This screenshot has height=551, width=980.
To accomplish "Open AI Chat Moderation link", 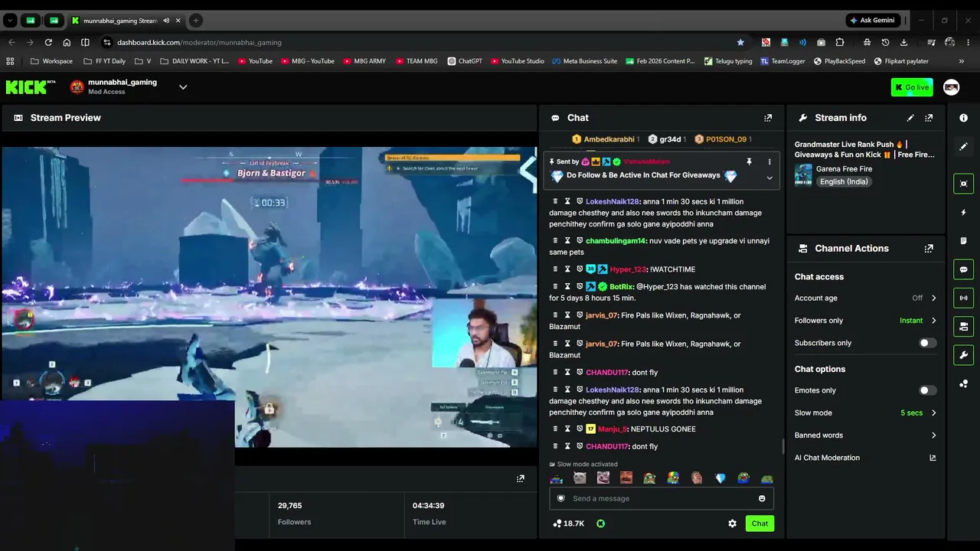I will pos(866,458).
